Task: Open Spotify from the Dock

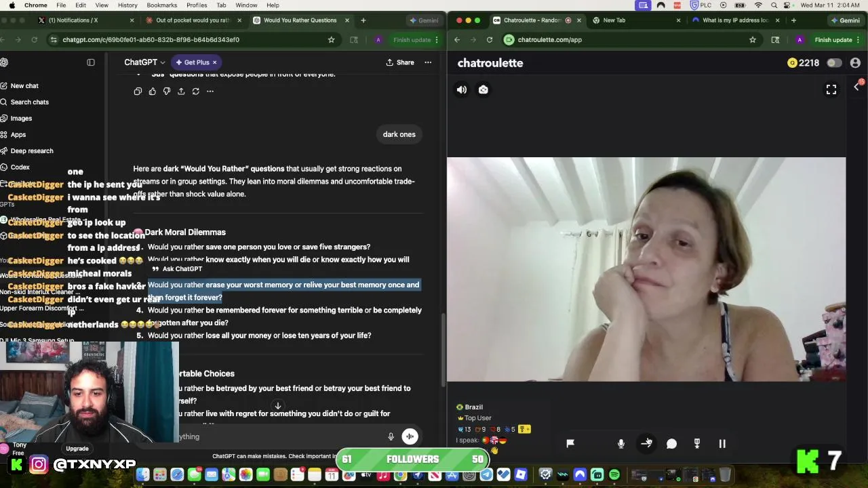Action: (614, 475)
